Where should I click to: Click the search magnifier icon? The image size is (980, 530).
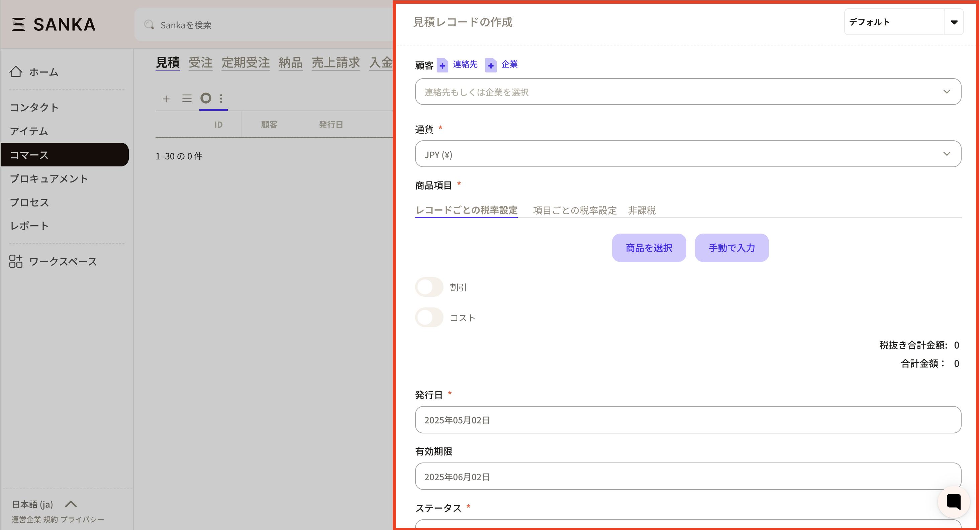(149, 25)
